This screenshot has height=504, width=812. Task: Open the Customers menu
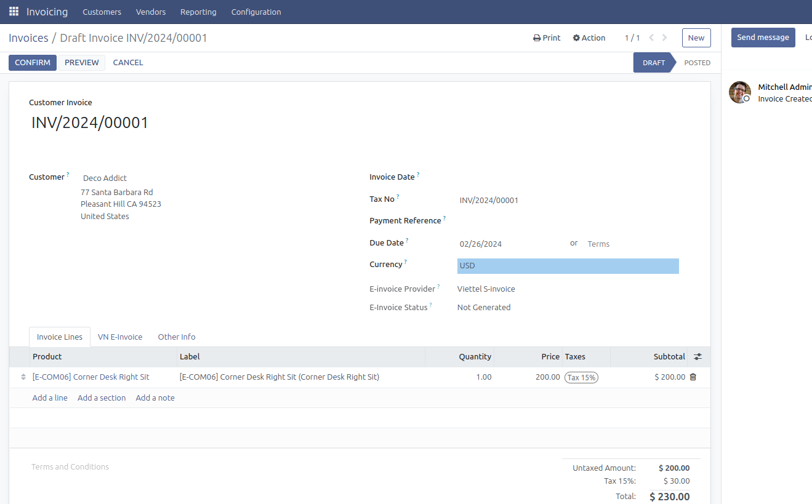click(102, 12)
